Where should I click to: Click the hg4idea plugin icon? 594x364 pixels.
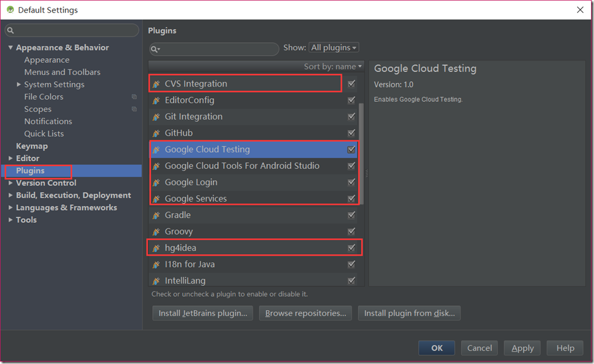point(156,248)
